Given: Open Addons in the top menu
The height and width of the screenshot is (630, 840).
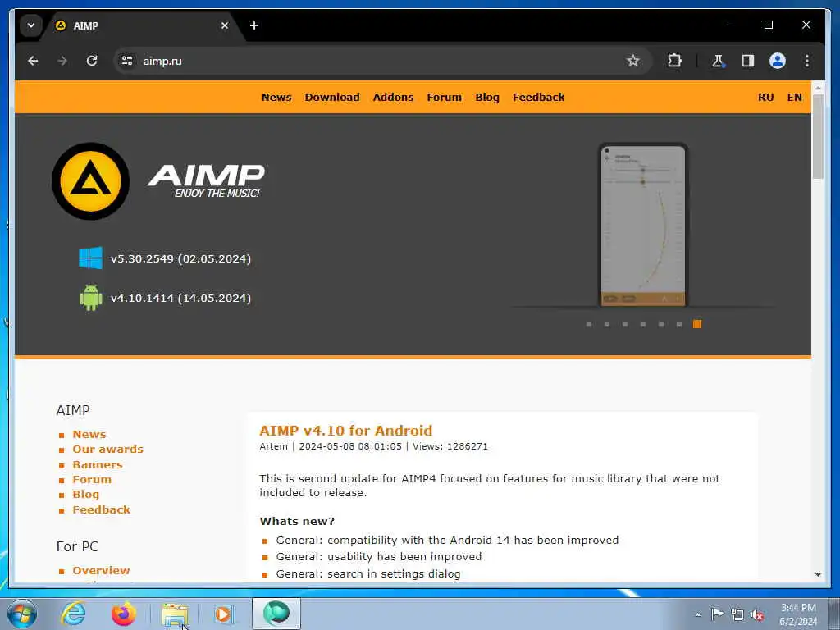Looking at the screenshot, I should (x=393, y=98).
